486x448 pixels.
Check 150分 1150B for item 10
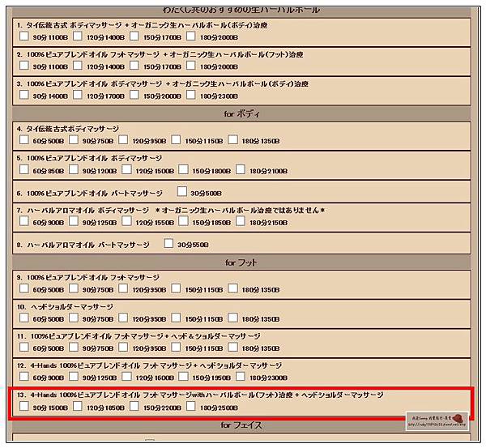pos(176,318)
